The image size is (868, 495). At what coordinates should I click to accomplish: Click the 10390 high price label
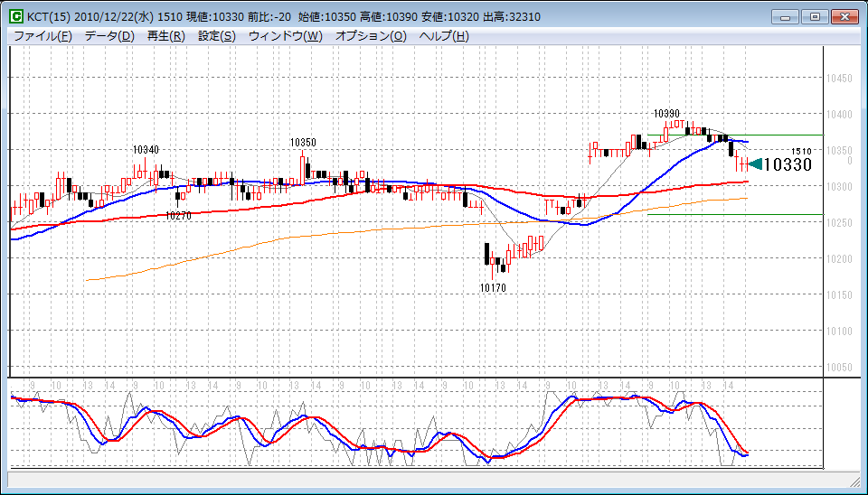[x=666, y=114]
